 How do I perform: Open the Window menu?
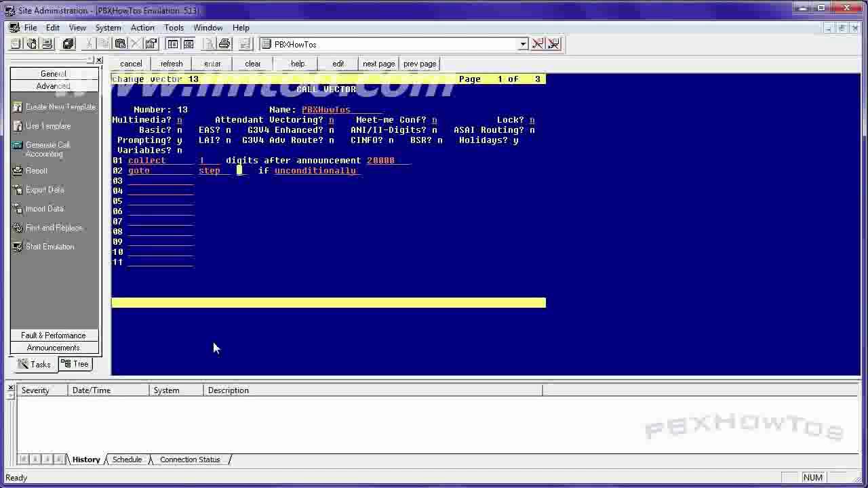point(208,28)
